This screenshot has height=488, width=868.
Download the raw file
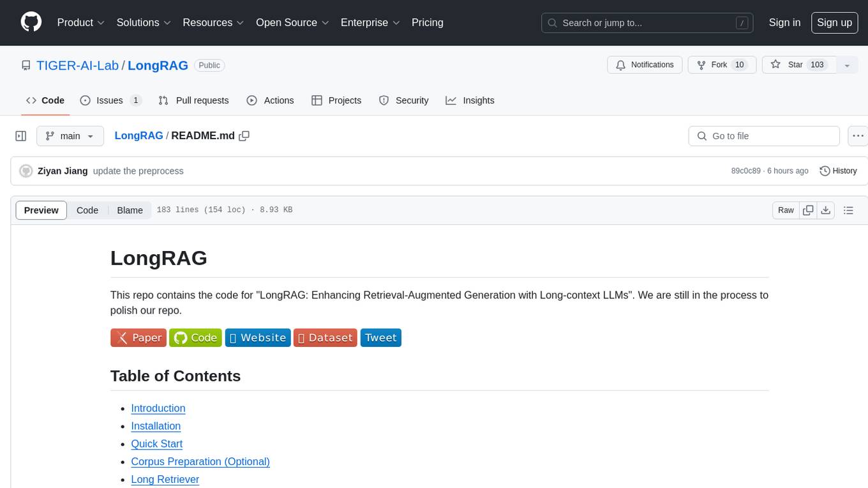[x=826, y=210]
